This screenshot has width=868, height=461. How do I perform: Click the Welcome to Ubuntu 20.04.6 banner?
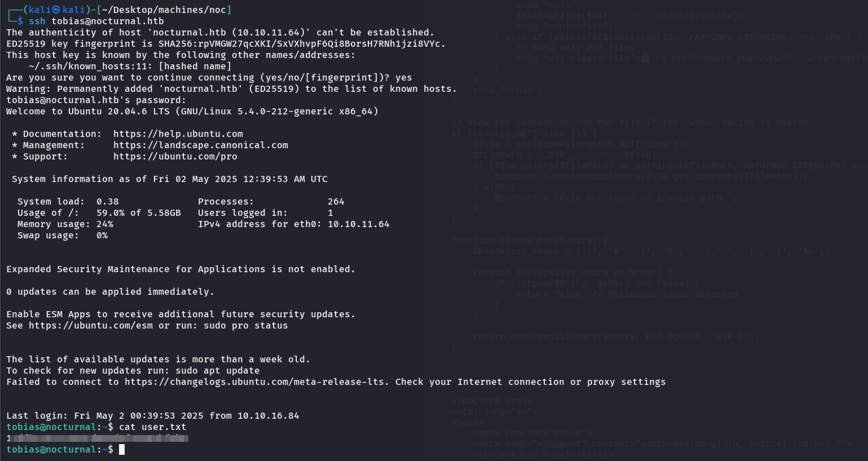point(192,112)
